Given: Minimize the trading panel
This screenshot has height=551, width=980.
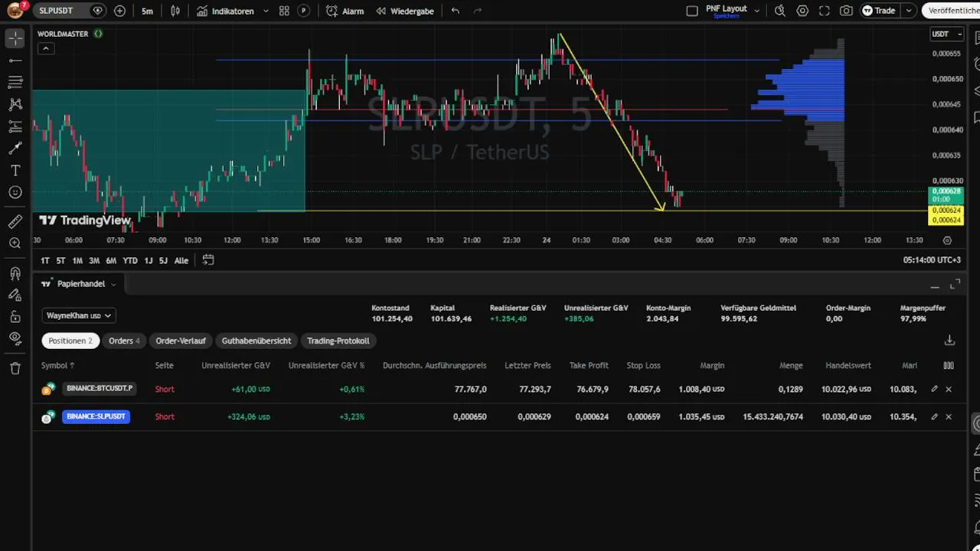Looking at the screenshot, I should tap(935, 285).
